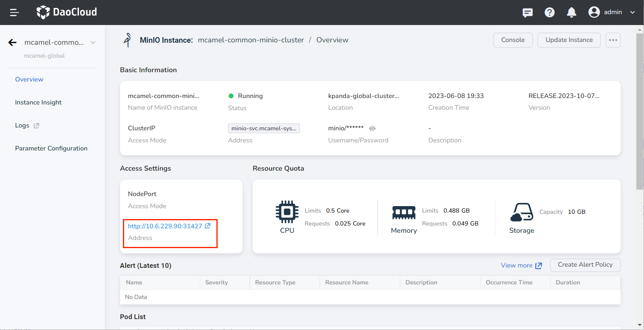The image size is (644, 330).
Task: Click the Console button
Action: pyautogui.click(x=513, y=40)
